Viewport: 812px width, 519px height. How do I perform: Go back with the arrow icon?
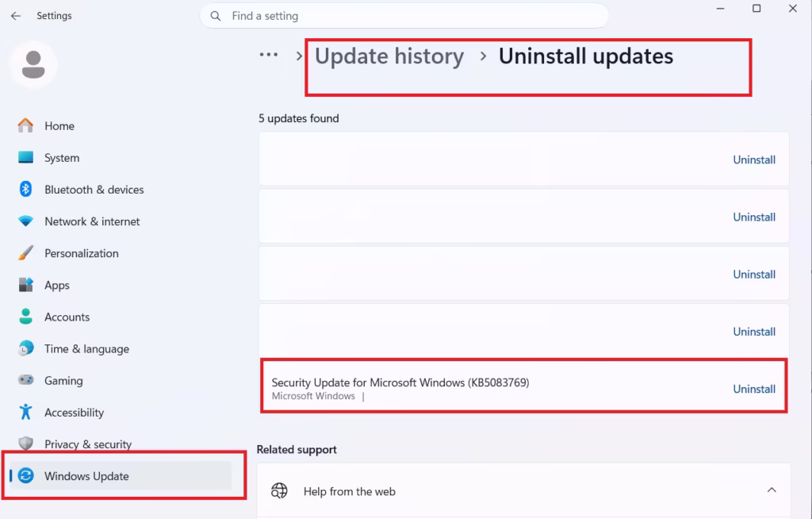tap(16, 16)
